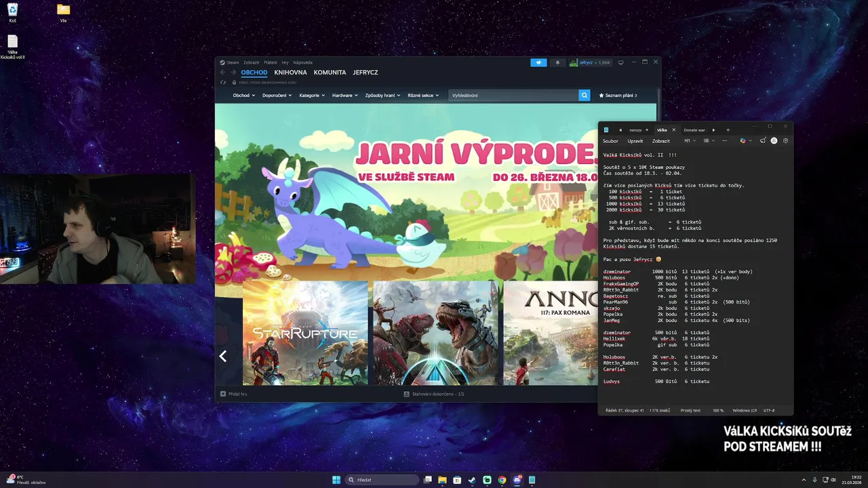Open Notepad list format dropdown

tap(709, 141)
